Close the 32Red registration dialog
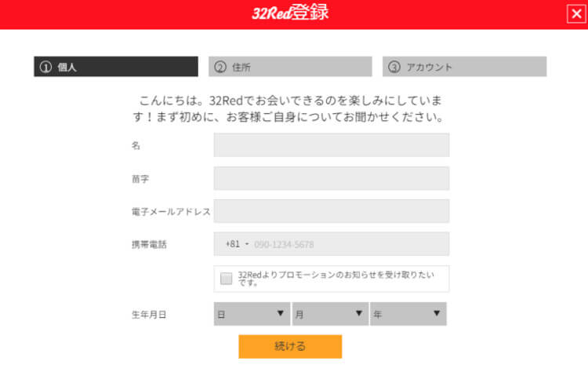 (576, 14)
